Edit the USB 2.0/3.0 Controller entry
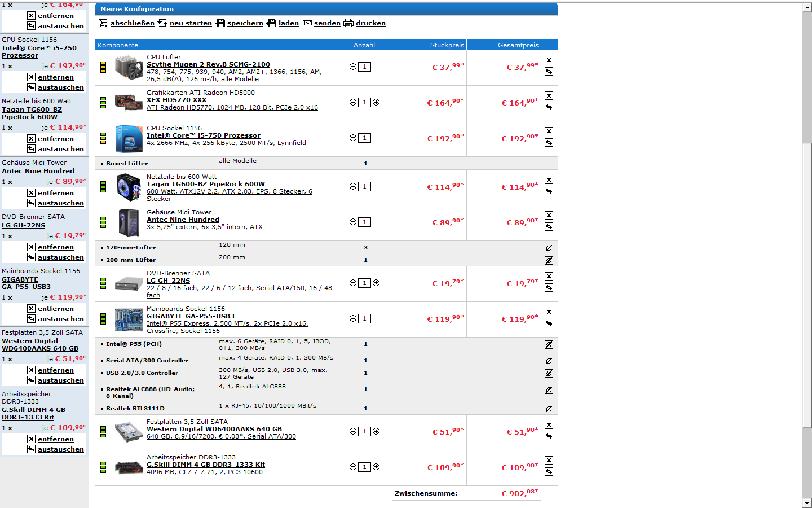This screenshot has height=508, width=812. (549, 374)
